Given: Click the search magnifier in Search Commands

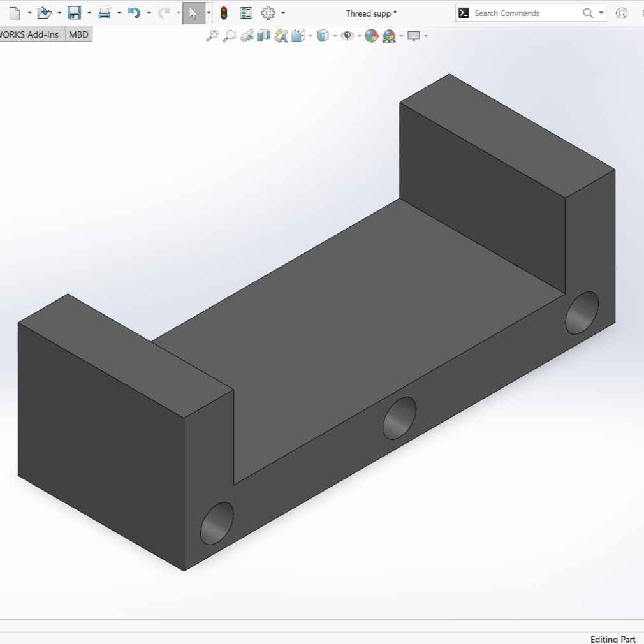Looking at the screenshot, I should [x=588, y=13].
